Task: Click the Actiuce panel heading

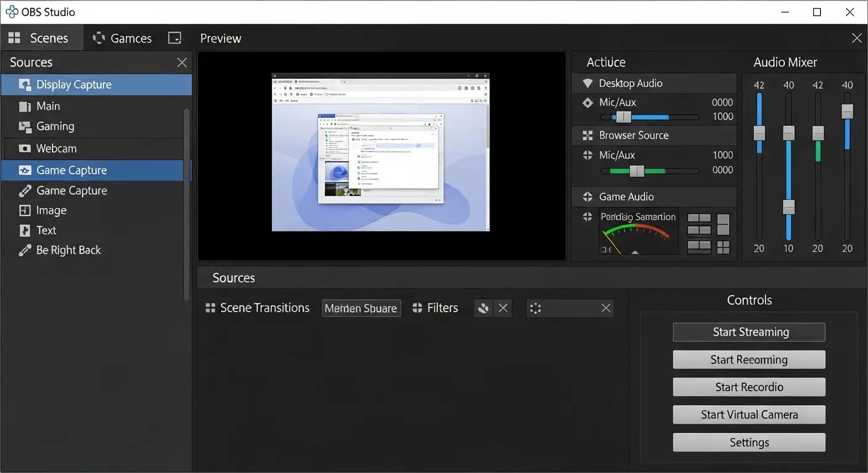Action: (x=606, y=62)
